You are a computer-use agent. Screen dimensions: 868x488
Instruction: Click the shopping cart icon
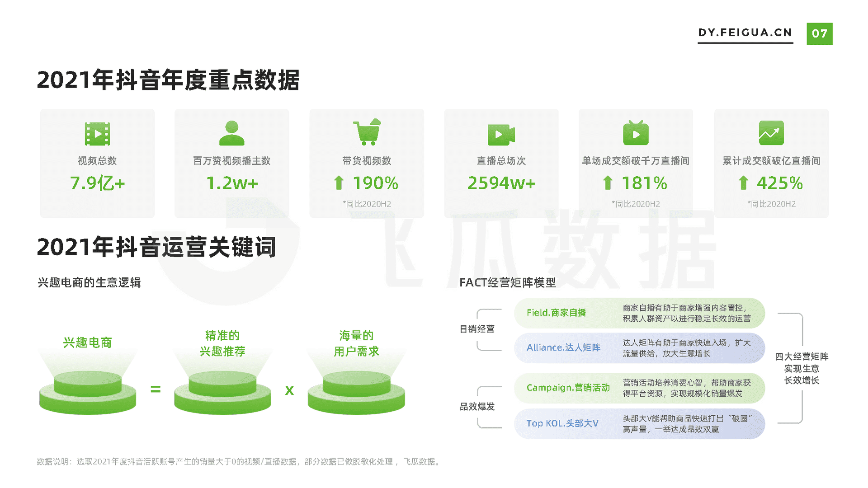(x=367, y=132)
